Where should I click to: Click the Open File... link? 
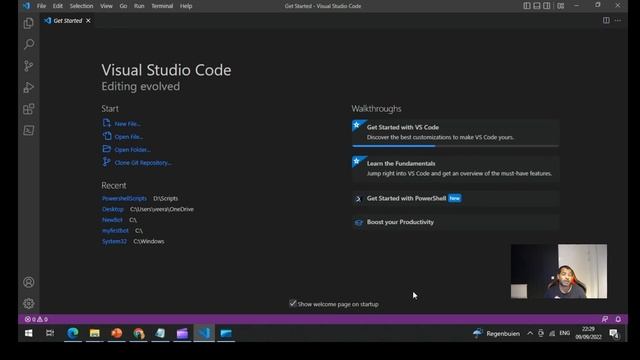pos(129,137)
